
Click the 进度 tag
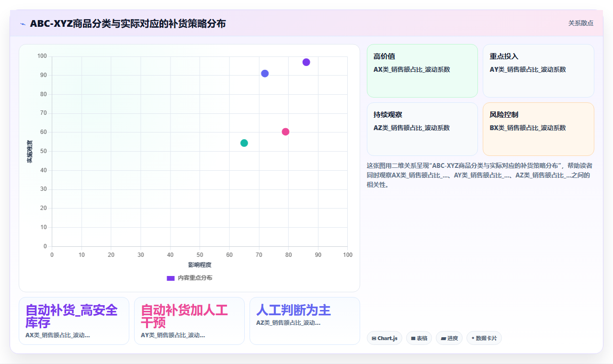coord(449,338)
